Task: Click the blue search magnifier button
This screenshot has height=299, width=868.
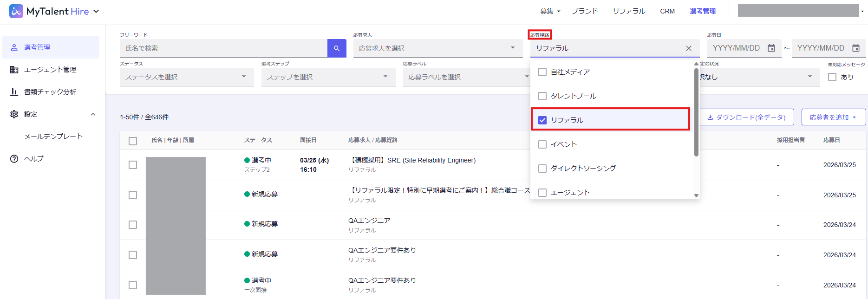Action: coord(337,48)
